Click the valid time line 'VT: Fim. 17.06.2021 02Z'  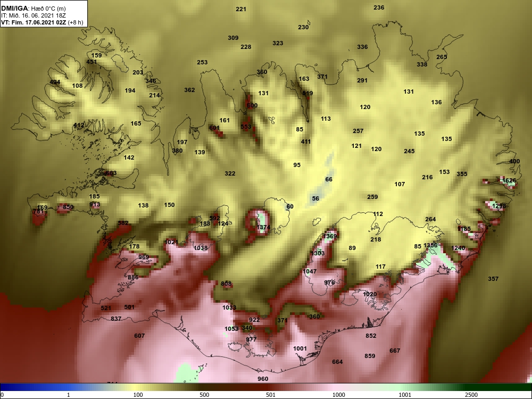(34, 23)
